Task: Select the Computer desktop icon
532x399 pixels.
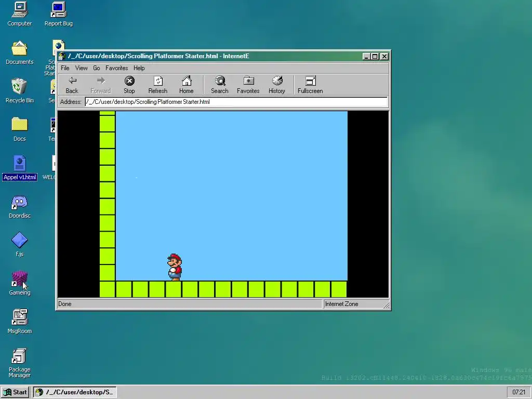Action: click(x=19, y=14)
